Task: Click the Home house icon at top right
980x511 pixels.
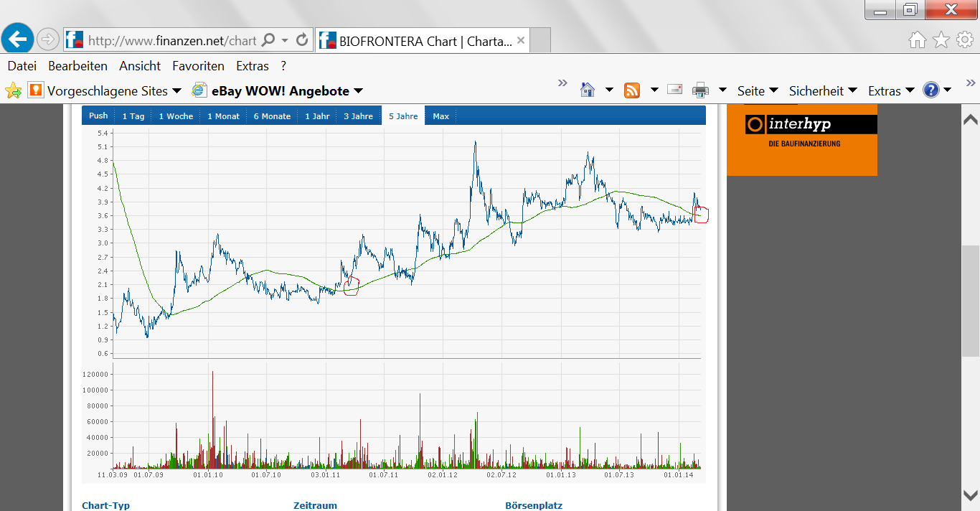Action: pyautogui.click(x=918, y=39)
